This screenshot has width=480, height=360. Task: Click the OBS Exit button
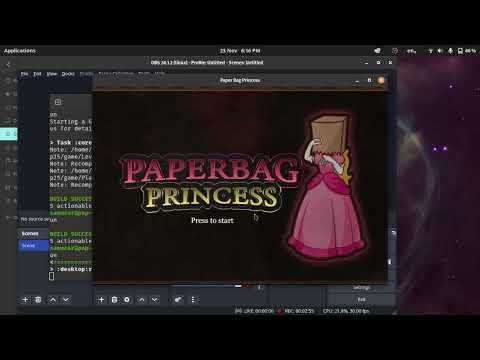tap(361, 299)
